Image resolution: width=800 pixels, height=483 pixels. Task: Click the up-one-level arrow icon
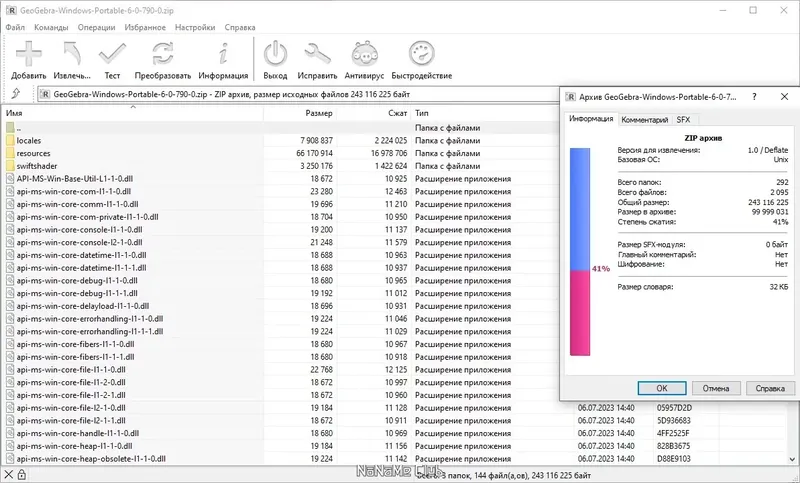16,93
